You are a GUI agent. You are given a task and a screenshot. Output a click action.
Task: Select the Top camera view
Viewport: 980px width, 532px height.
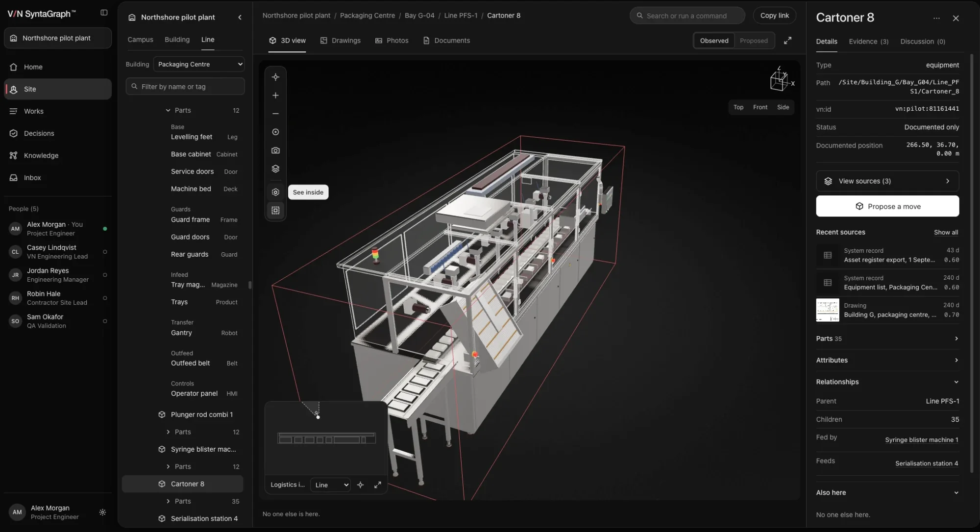pos(738,107)
